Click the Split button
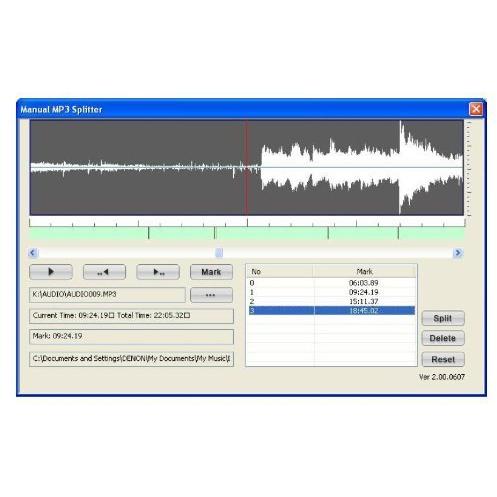The image size is (497, 497). click(x=443, y=318)
